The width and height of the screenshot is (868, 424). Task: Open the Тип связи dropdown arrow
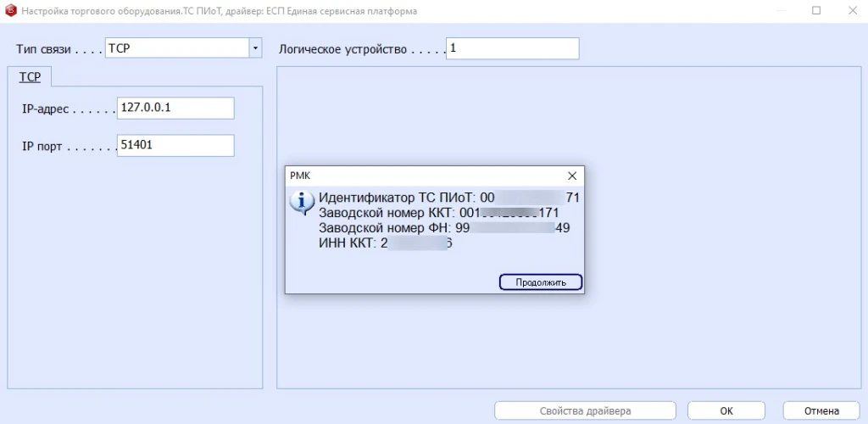(x=255, y=48)
